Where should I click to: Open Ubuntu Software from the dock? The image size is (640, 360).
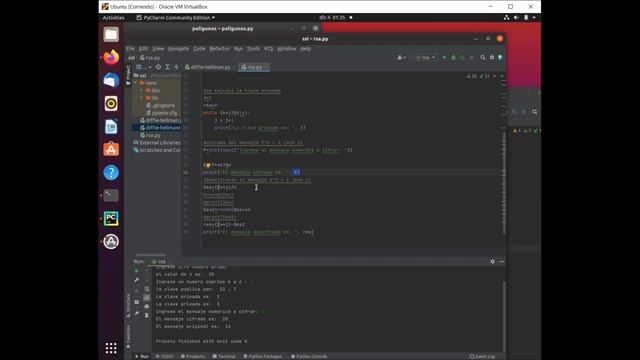coord(111,149)
